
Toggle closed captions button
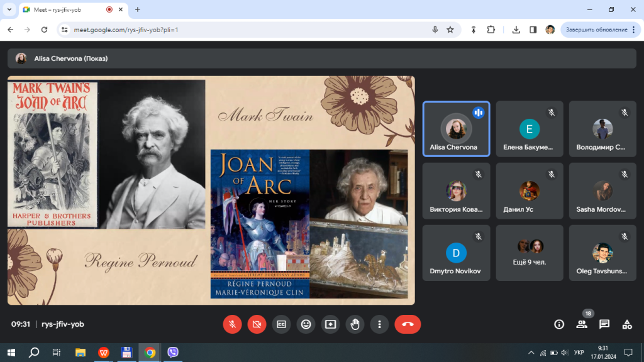[281, 324]
